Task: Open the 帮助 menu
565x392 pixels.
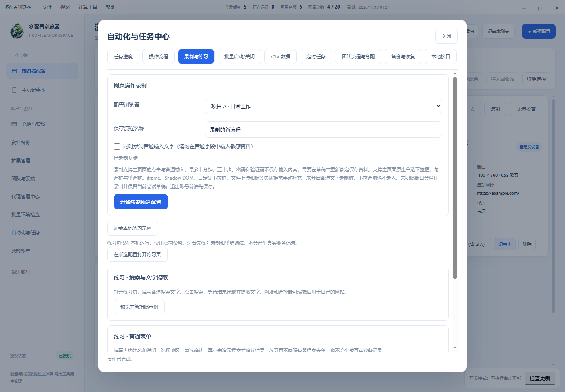Action: pos(111,7)
